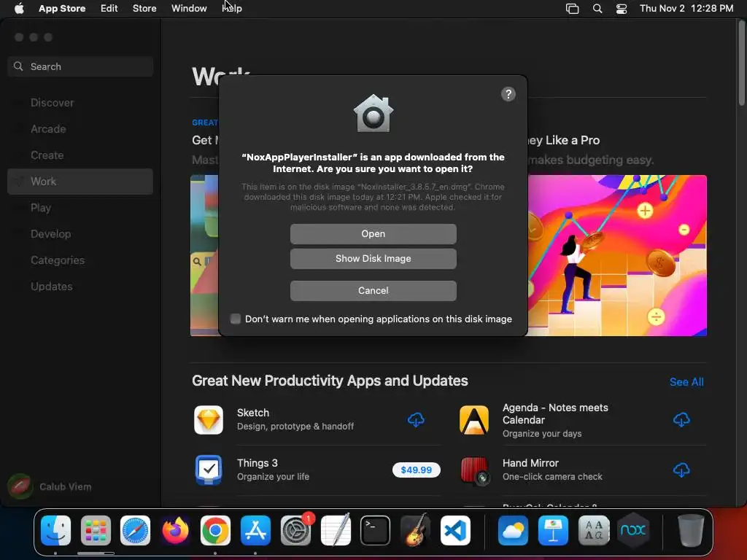The image size is (747, 560).
Task: Focus the App Store search field
Action: [80, 66]
